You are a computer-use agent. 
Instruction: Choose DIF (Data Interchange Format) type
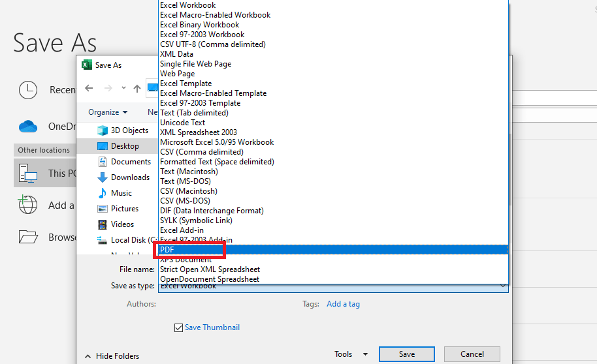[x=333, y=210]
